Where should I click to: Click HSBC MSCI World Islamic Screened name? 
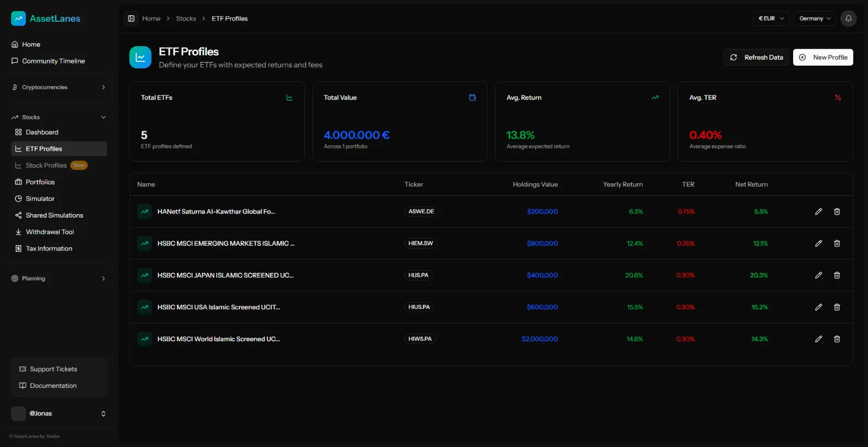pyautogui.click(x=219, y=339)
